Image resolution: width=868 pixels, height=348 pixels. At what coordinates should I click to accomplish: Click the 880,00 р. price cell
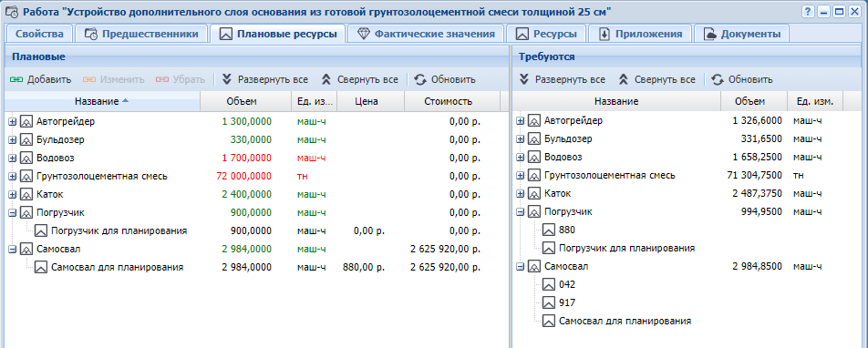pos(363,267)
